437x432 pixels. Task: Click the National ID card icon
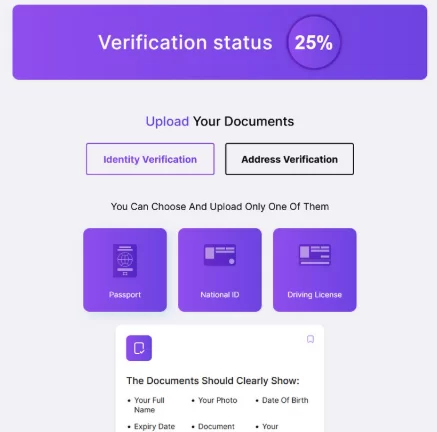(220, 255)
